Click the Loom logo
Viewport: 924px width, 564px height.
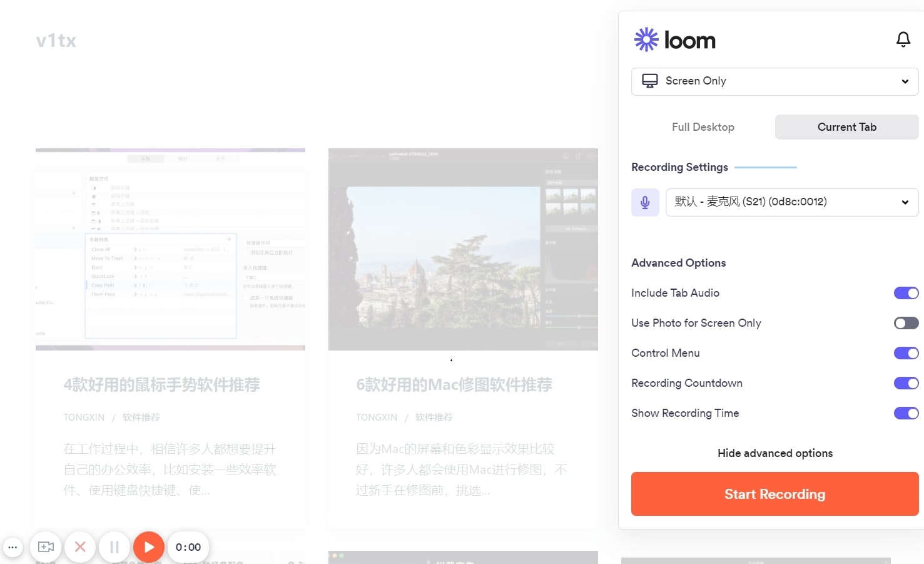(x=674, y=40)
